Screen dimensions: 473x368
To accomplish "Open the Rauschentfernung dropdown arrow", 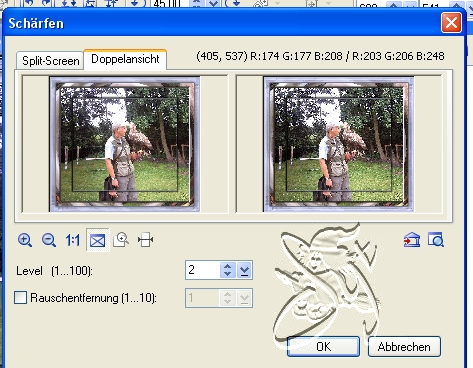I will click(244, 298).
